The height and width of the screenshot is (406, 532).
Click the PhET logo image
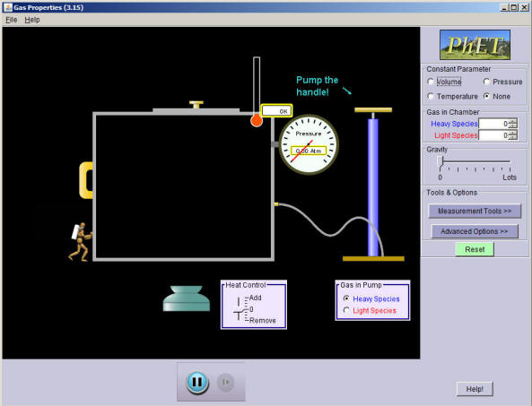(x=475, y=45)
